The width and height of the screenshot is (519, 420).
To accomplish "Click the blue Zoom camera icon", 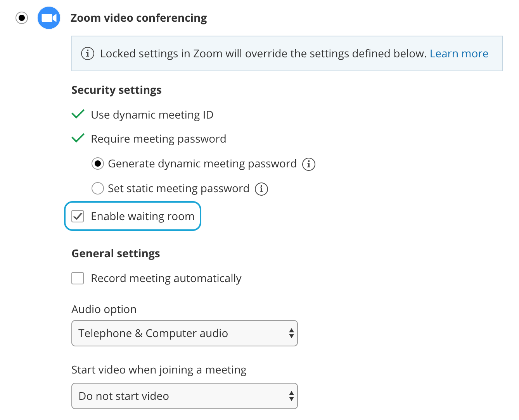I will [x=49, y=18].
